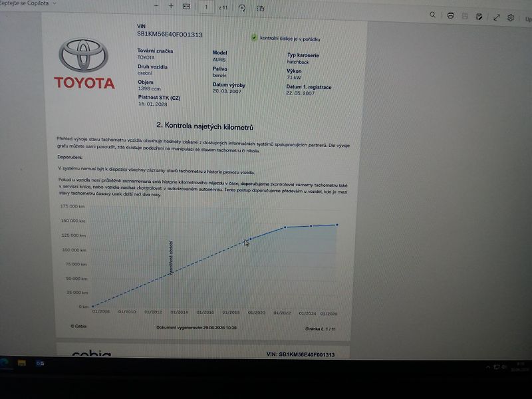Click the graph data point near 01/2022
The height and width of the screenshot is (399, 532).
pyautogui.click(x=285, y=227)
